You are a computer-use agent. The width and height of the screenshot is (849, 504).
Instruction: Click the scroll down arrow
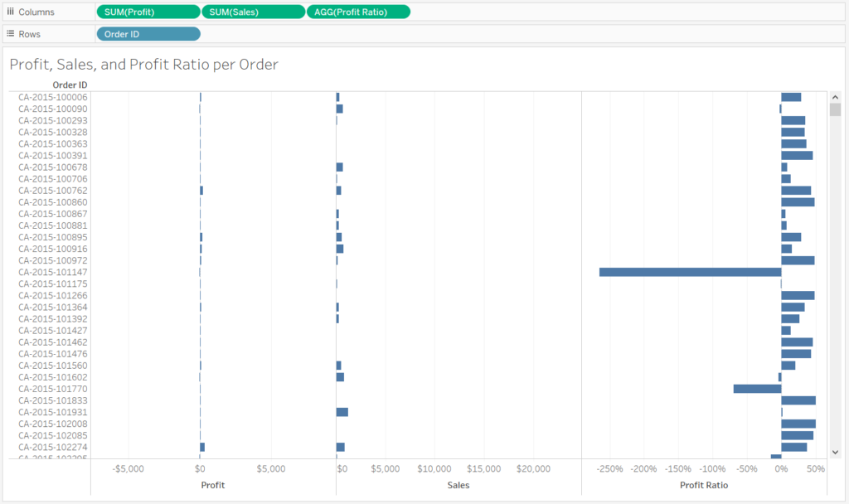pos(835,452)
